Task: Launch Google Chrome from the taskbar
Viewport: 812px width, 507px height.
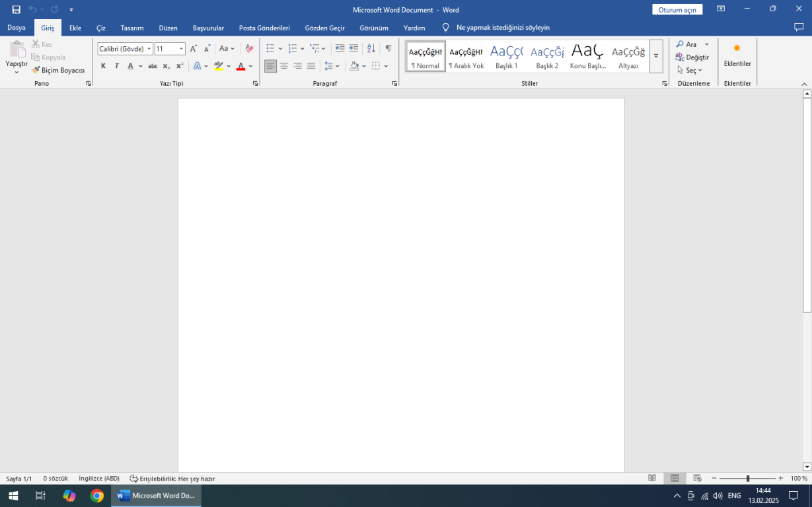Action: click(97, 496)
